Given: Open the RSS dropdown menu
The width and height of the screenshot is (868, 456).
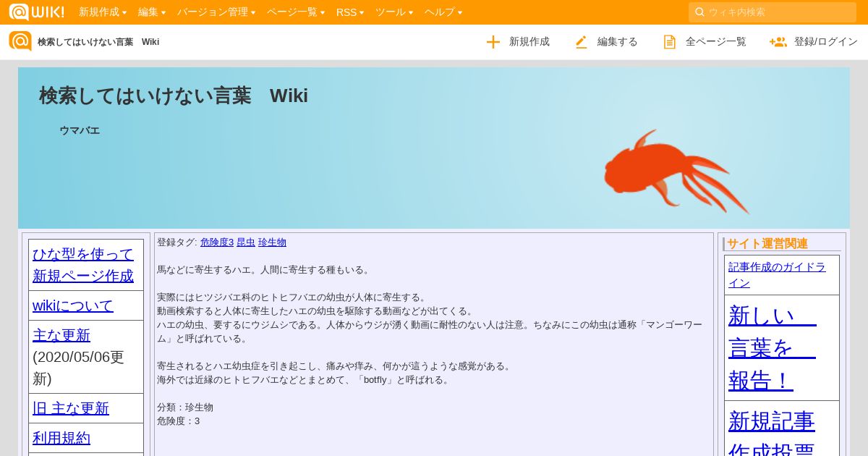Looking at the screenshot, I should tap(350, 12).
